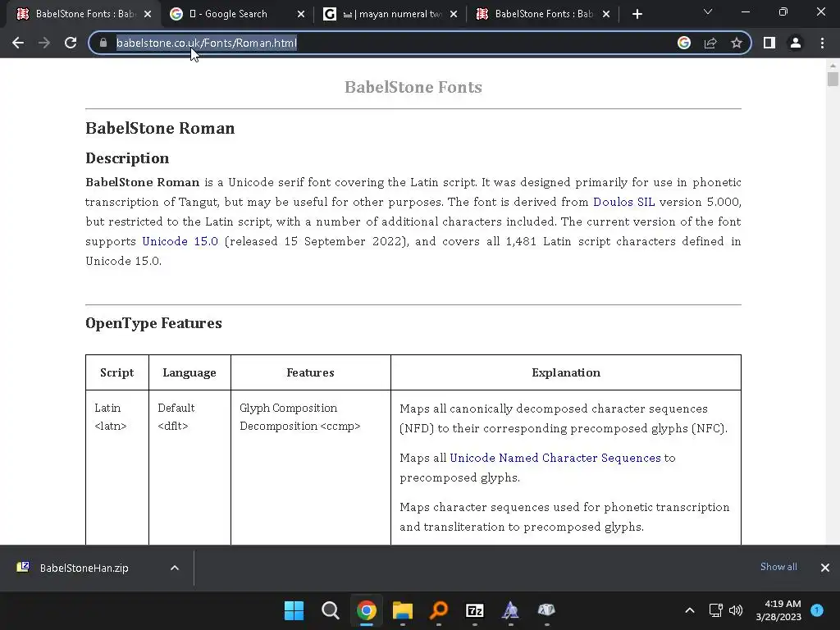Bookmark this page with the star
This screenshot has width=840, height=630.
point(737,43)
